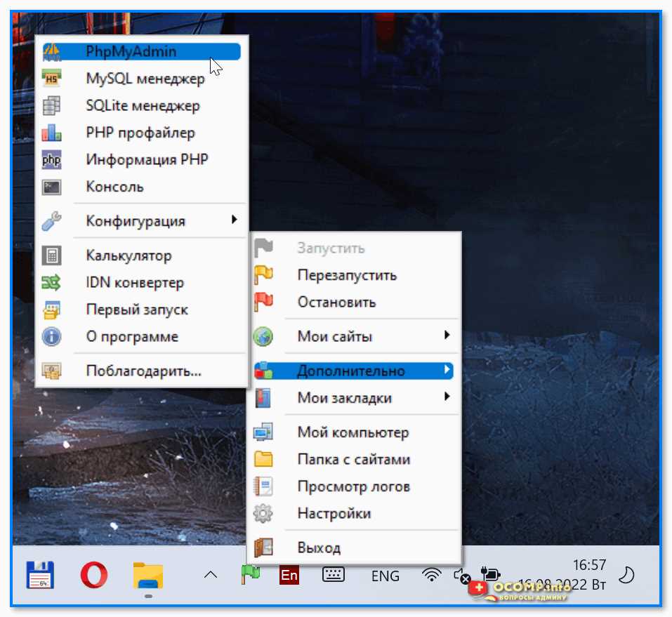Click the red Остановить flag icon
This screenshot has height=617, width=672.
click(263, 302)
